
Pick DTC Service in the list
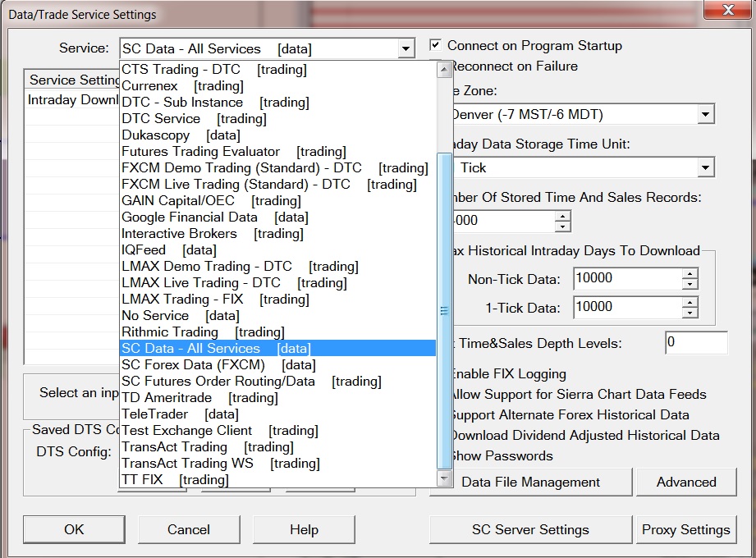277,118
